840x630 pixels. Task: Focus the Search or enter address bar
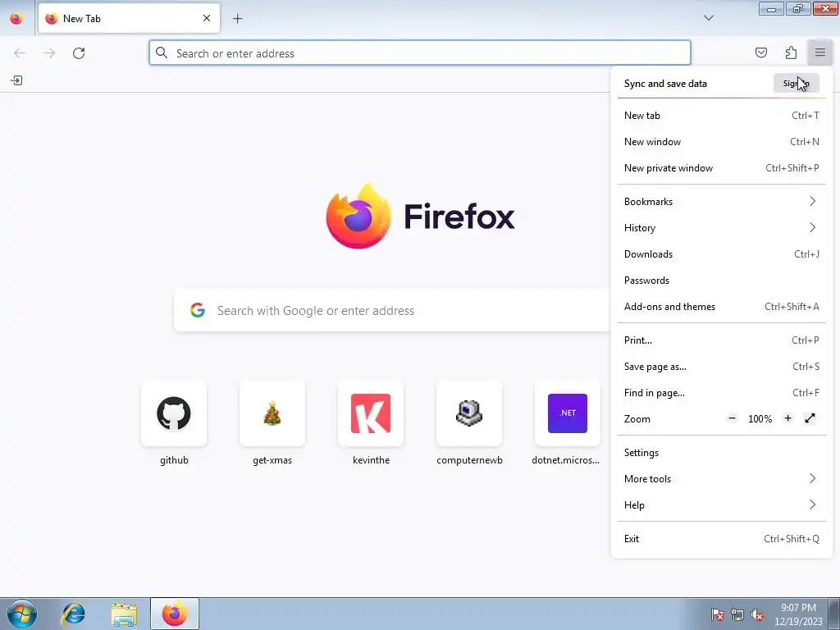pos(419,53)
